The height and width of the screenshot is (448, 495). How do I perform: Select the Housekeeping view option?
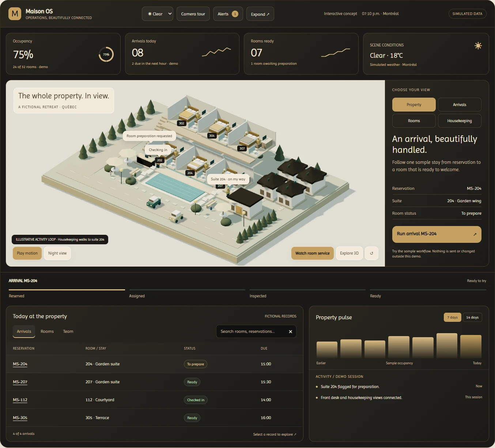tap(460, 121)
